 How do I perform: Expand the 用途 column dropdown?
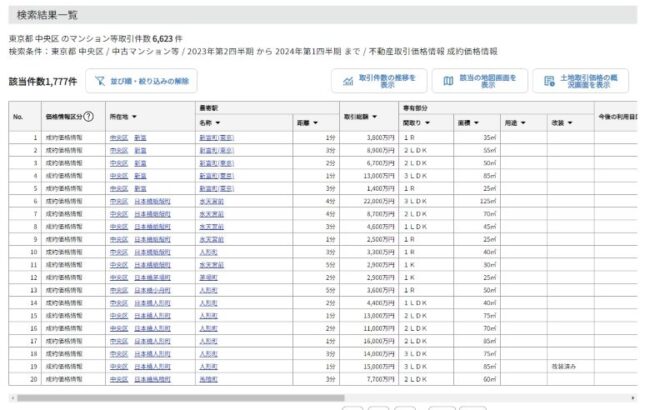coord(523,123)
